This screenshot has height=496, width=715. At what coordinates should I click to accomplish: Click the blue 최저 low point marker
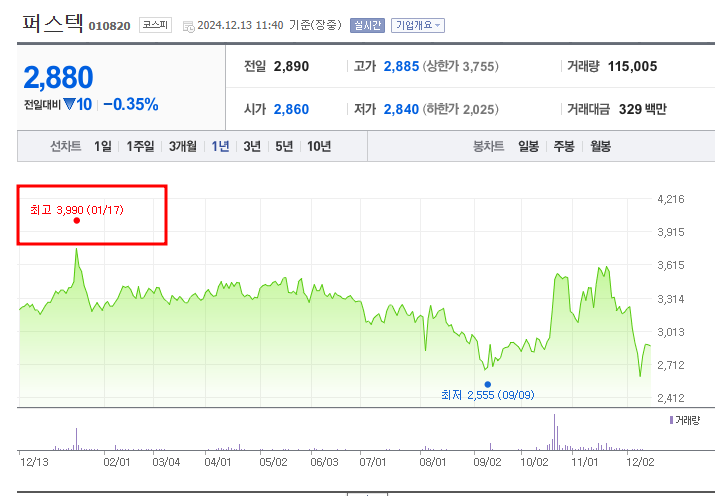click(487, 384)
